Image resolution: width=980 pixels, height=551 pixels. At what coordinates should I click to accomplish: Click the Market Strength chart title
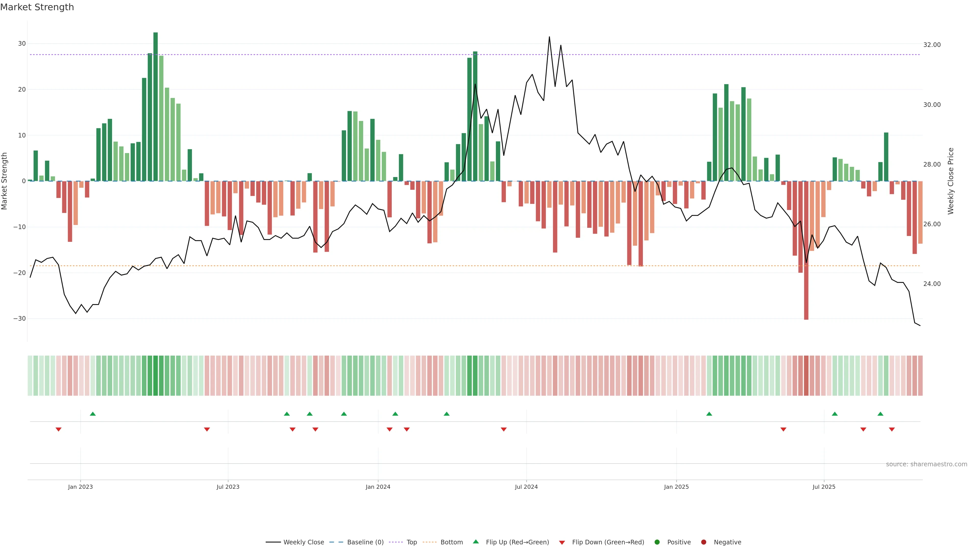point(37,7)
